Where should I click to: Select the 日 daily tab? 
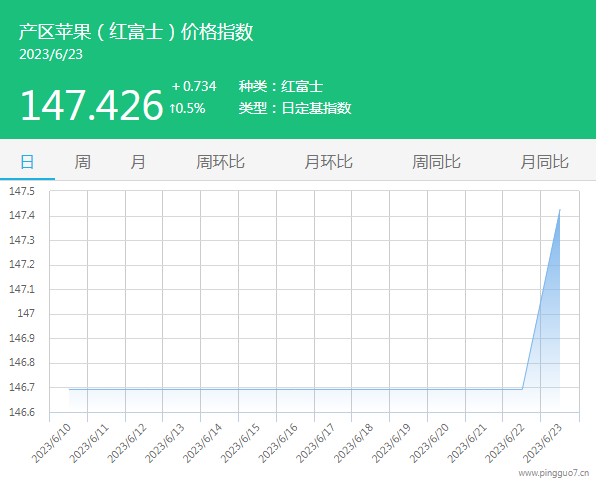pyautogui.click(x=27, y=162)
